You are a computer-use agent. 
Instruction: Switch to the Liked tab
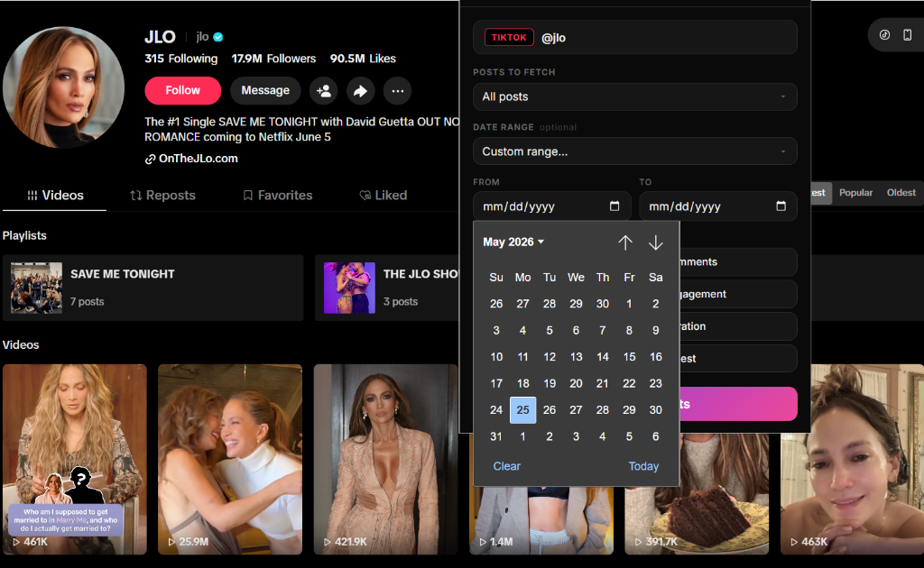(383, 196)
